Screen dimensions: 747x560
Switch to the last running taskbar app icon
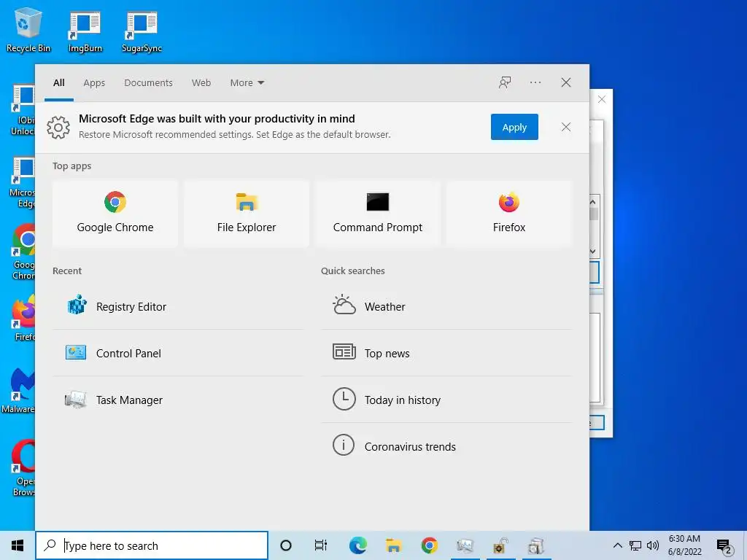(x=536, y=545)
